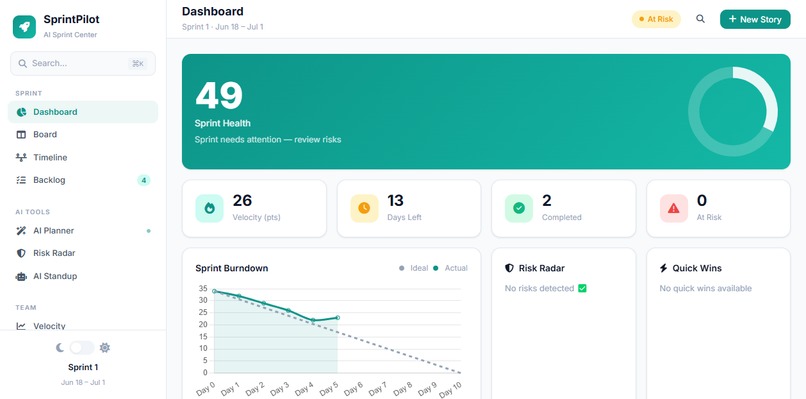Viewport: 806px width, 399px height.
Task: Click the Completed stat card showing 2
Action: pos(564,208)
